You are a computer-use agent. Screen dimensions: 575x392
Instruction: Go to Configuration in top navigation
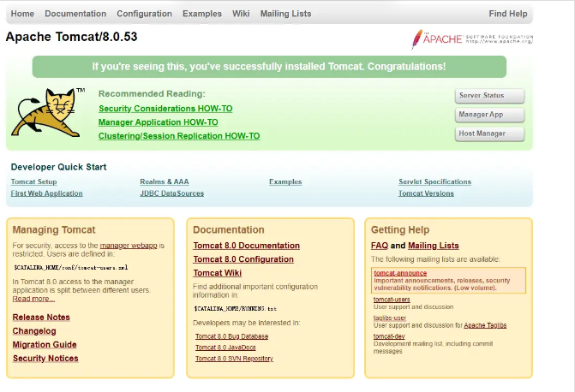tap(144, 14)
